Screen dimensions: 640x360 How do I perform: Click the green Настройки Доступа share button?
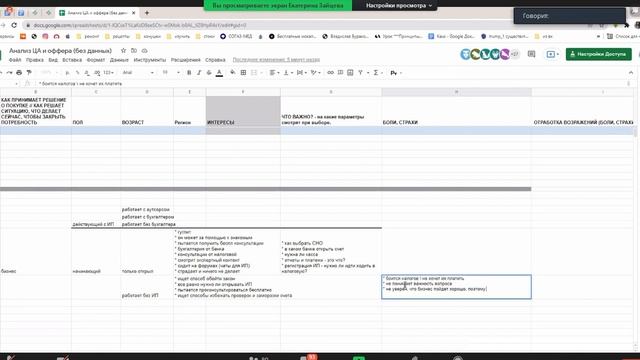pos(598,54)
